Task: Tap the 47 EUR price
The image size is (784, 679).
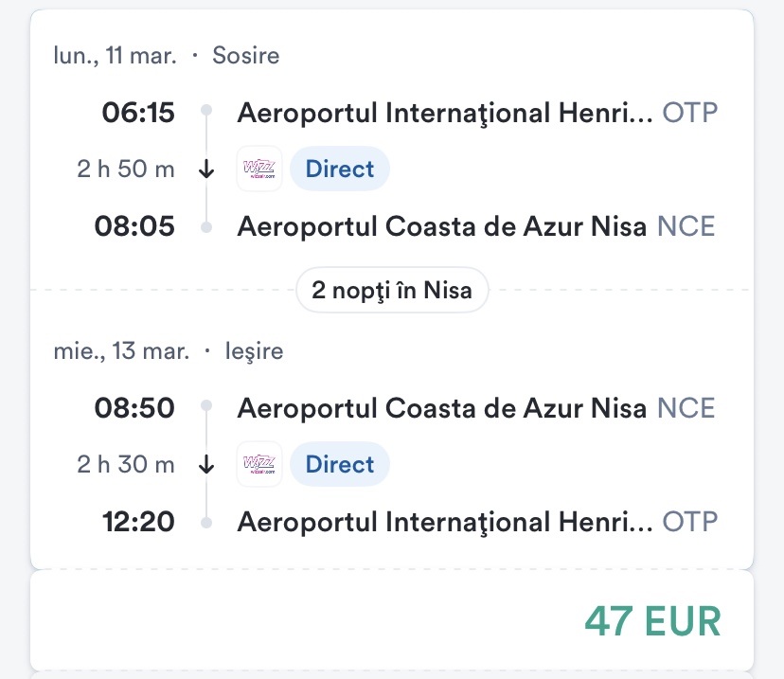Action: click(x=652, y=621)
